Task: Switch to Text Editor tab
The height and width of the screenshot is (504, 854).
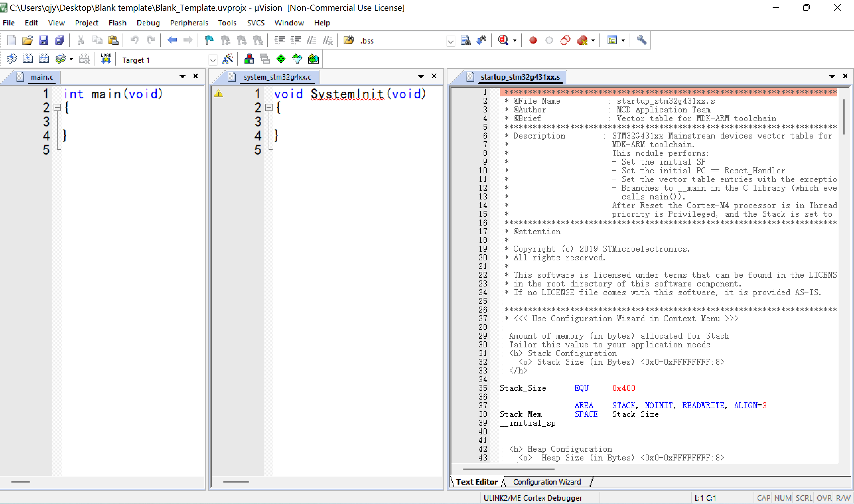Action: 477,482
